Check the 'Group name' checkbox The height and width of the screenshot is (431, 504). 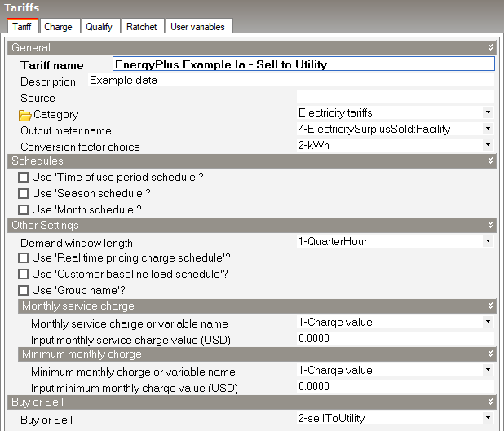tap(23, 290)
